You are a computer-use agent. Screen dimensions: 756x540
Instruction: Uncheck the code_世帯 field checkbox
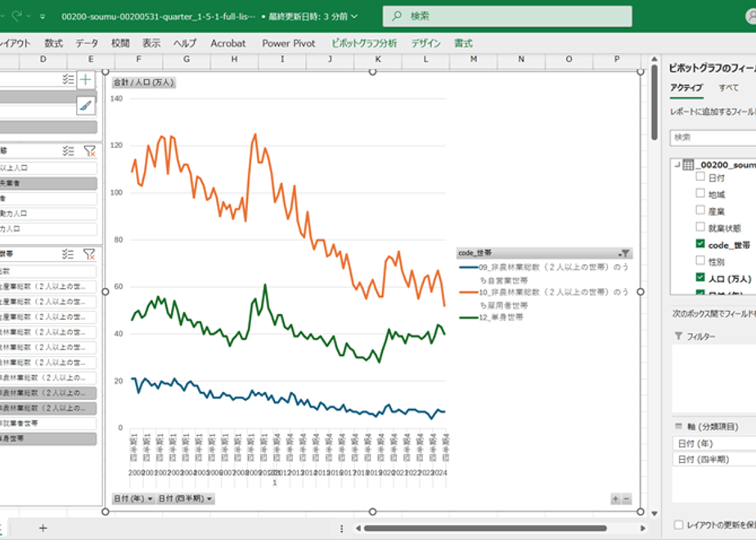tap(700, 244)
